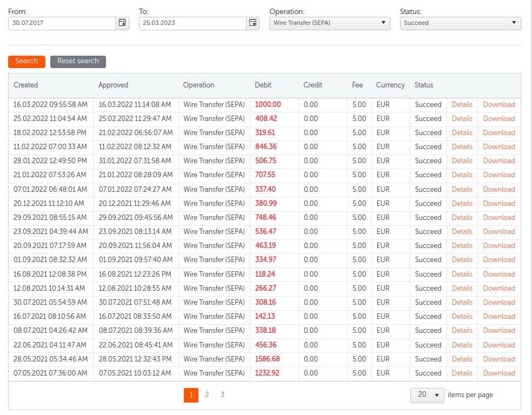The image size is (532, 415).
Task: Open the From date calendar picker icon
Action: [122, 23]
